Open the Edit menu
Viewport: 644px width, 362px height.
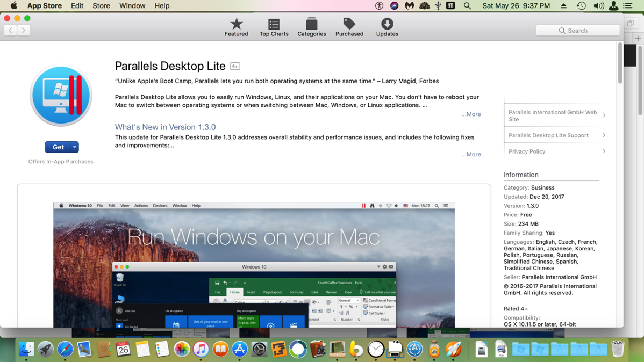(x=77, y=6)
